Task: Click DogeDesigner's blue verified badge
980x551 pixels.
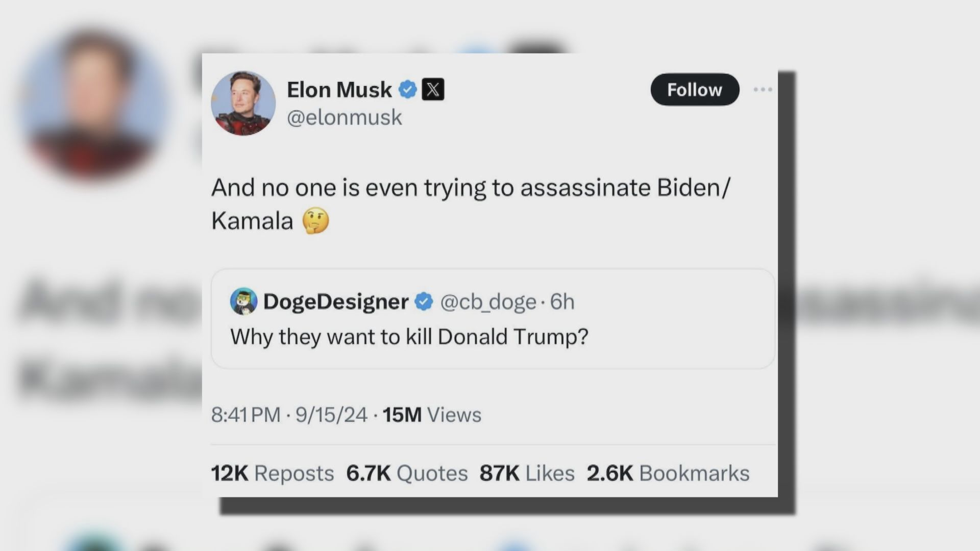Action: pyautogui.click(x=424, y=302)
